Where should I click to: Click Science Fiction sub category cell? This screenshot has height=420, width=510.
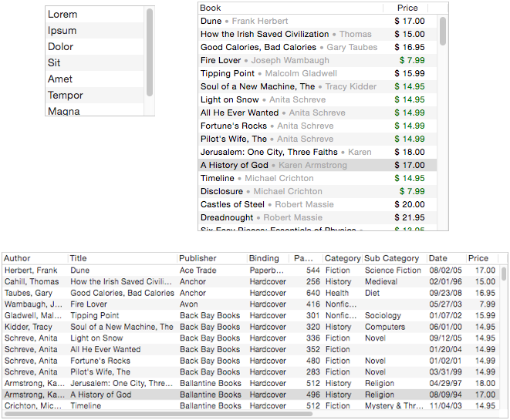[393, 270]
